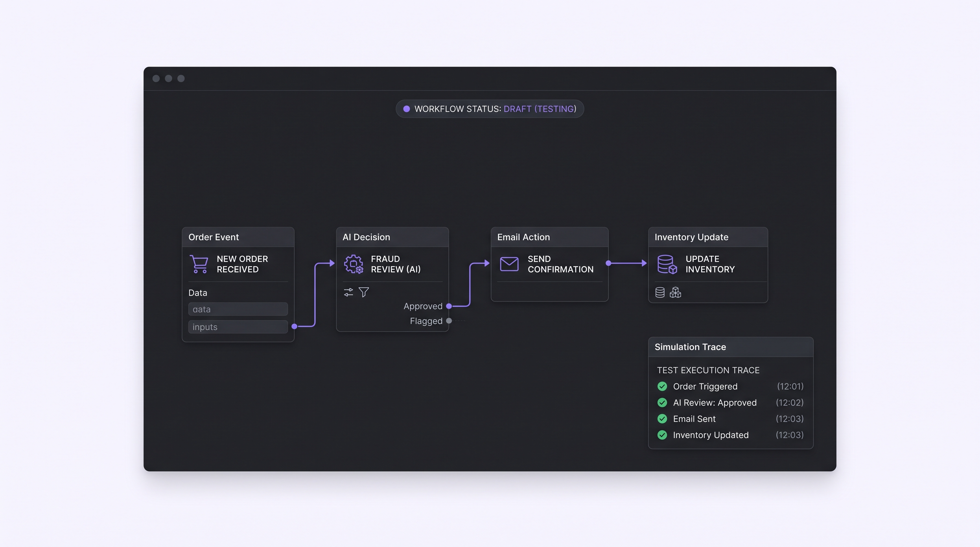Click the 'AI Review: Approved' trace entry

pyautogui.click(x=714, y=402)
